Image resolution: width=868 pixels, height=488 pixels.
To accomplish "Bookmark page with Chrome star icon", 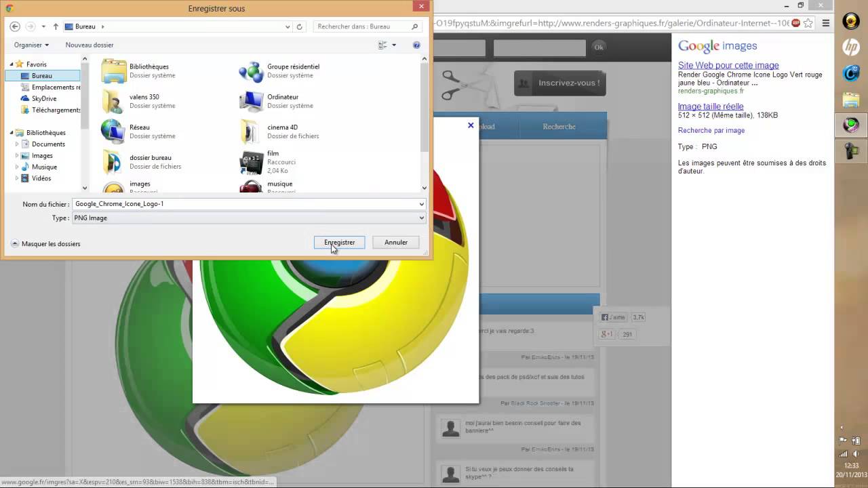I will (x=808, y=22).
